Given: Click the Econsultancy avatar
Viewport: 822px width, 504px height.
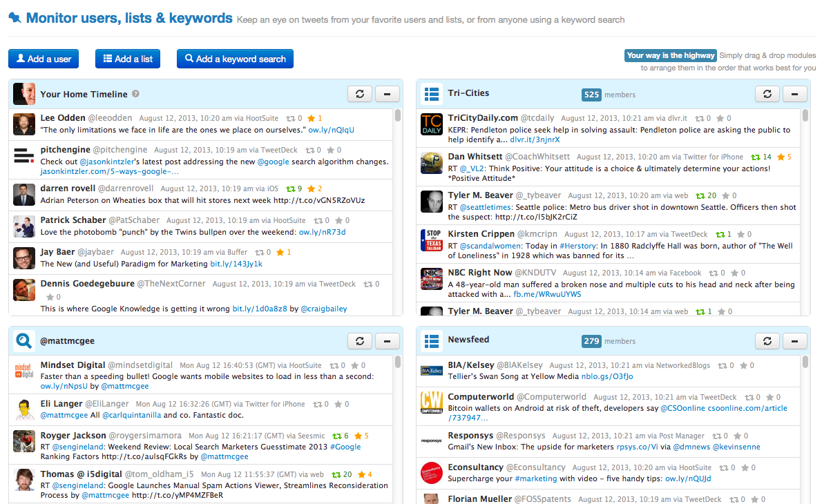Looking at the screenshot, I should click(432, 474).
